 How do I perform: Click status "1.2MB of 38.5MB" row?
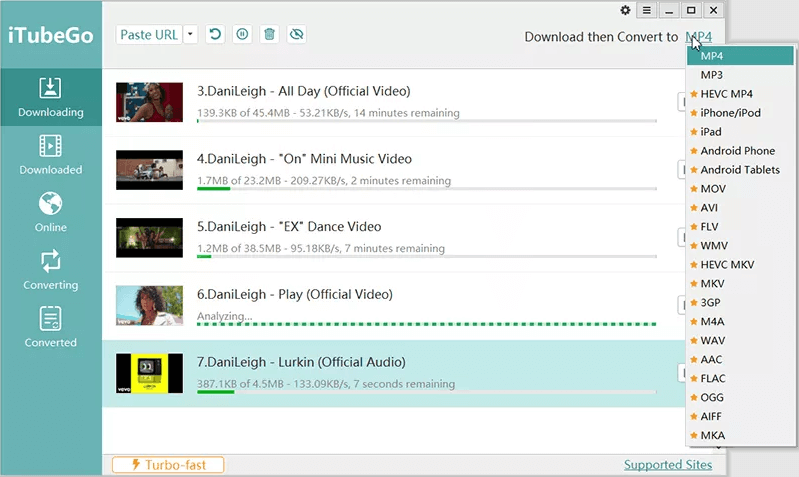point(321,248)
